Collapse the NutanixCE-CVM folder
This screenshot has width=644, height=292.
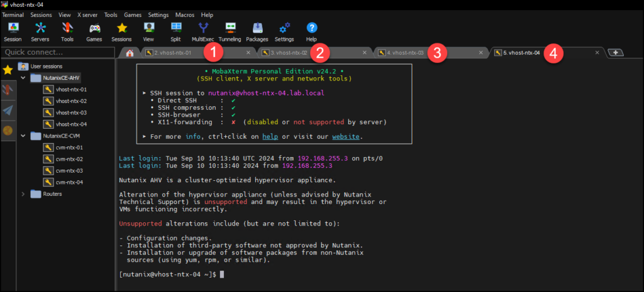click(23, 136)
